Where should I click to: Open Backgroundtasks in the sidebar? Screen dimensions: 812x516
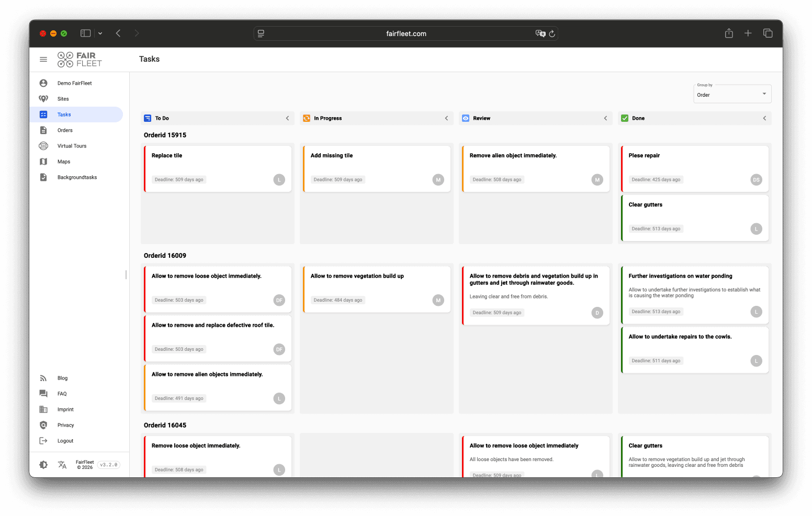(x=77, y=177)
